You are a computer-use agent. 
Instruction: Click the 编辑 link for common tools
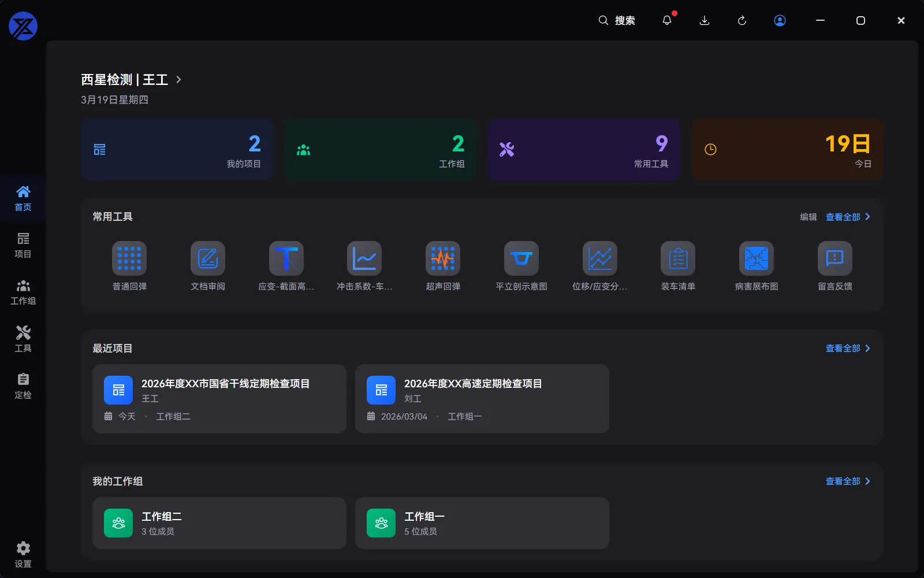[x=808, y=217]
